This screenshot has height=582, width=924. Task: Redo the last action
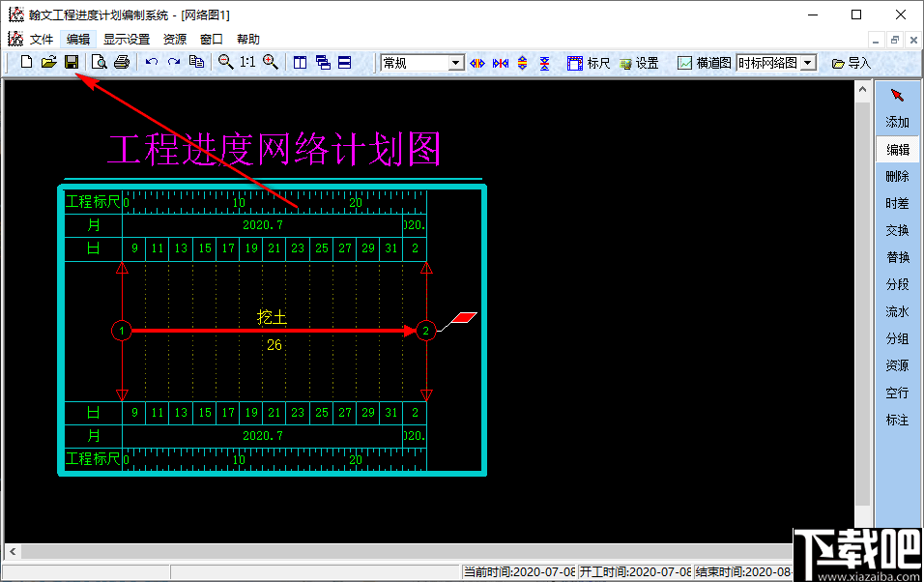(174, 62)
